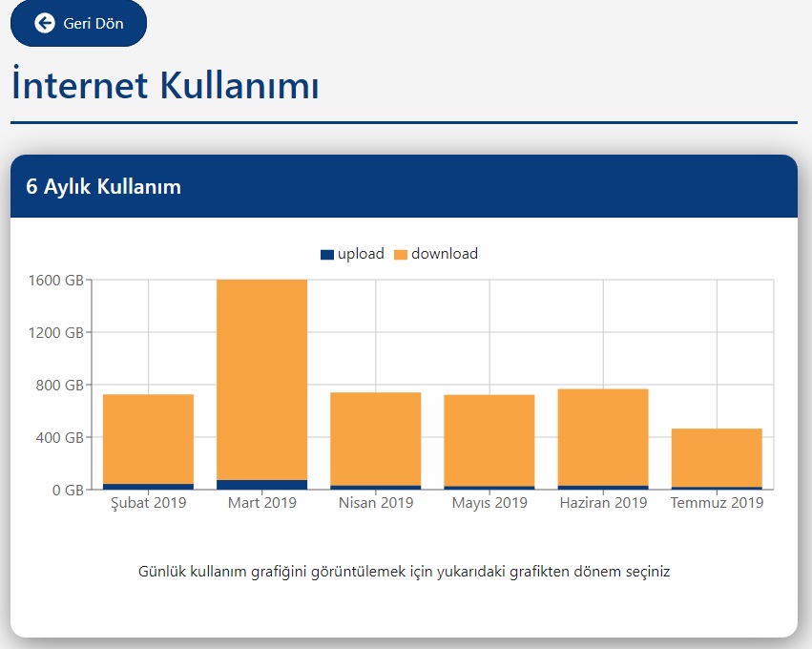
Task: Click the upload legend label
Action: [x=361, y=253]
